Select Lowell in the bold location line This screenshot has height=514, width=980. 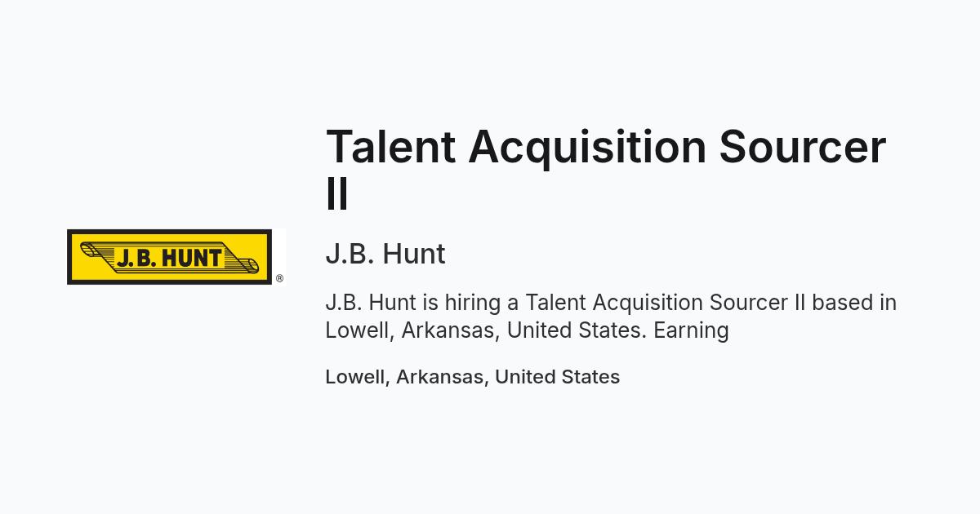tap(355, 377)
